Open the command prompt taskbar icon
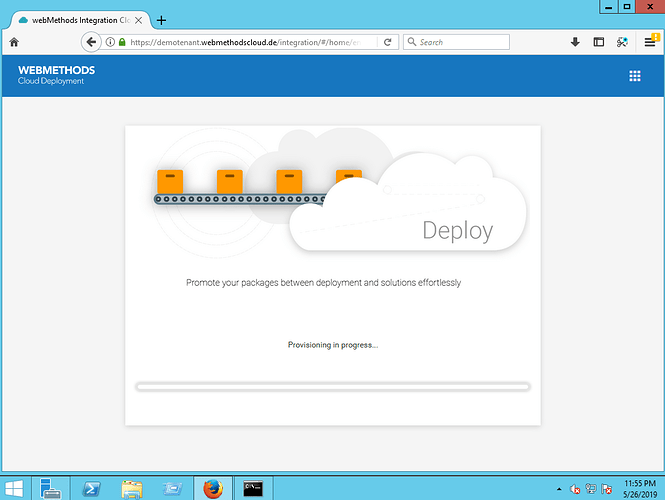 click(253, 489)
